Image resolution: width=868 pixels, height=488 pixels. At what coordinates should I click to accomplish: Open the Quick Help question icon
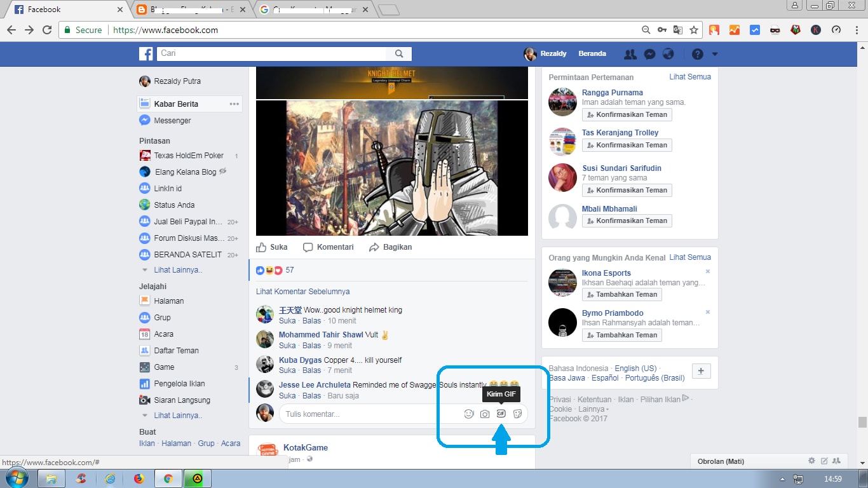click(x=698, y=54)
